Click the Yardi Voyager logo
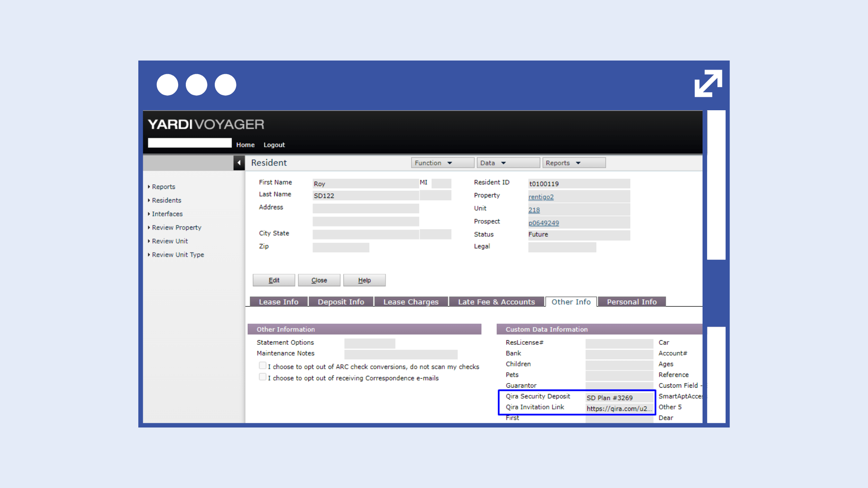The image size is (868, 488). pyautogui.click(x=206, y=124)
